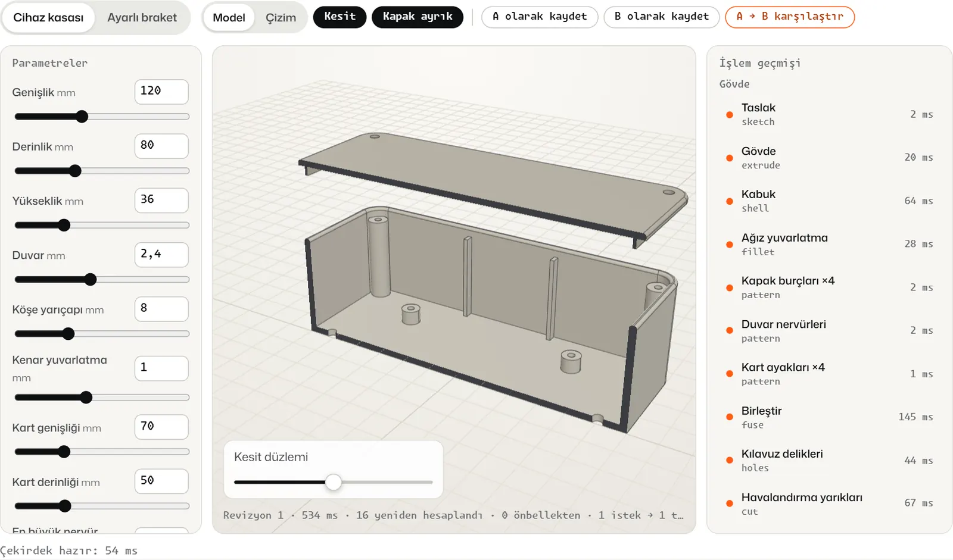Viewport: 953px width, 560px height.
Task: Click the Derinlik slider handle
Action: coord(75,171)
